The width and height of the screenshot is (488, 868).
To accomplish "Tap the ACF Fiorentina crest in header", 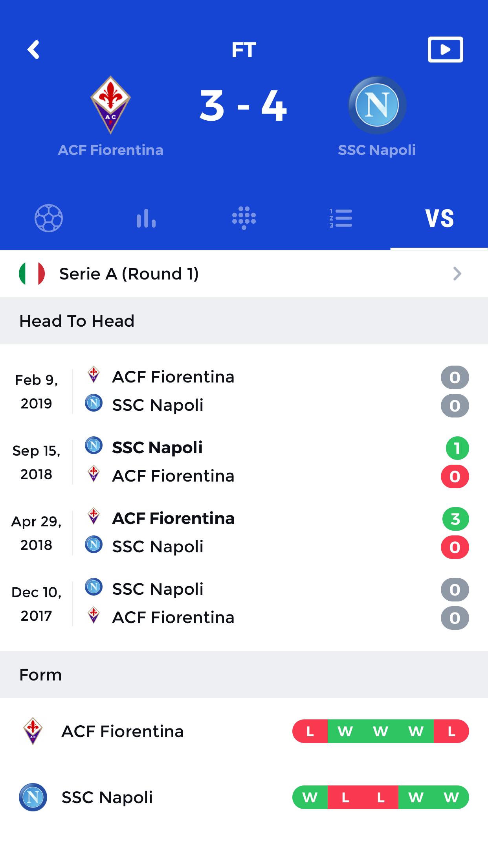I will pos(110,105).
